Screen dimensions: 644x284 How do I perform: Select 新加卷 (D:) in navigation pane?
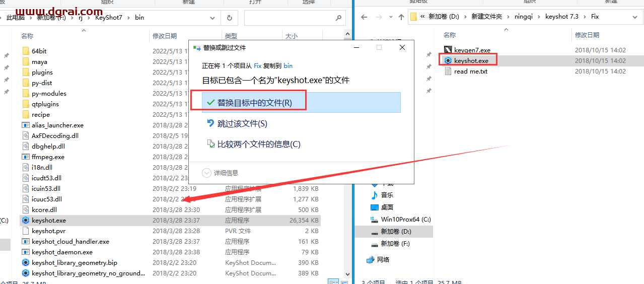point(394,232)
